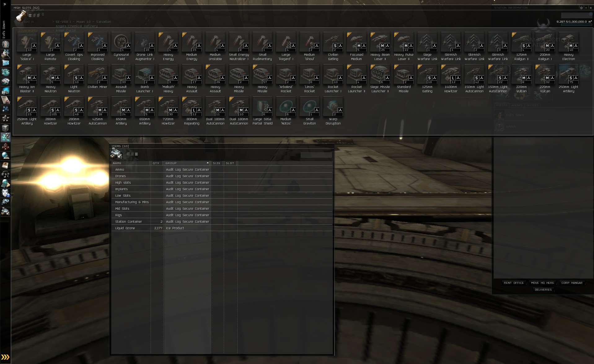Viewport: 594px width, 364px height.
Task: Select the Large S95a Partial Shield module
Action: [x=262, y=111]
